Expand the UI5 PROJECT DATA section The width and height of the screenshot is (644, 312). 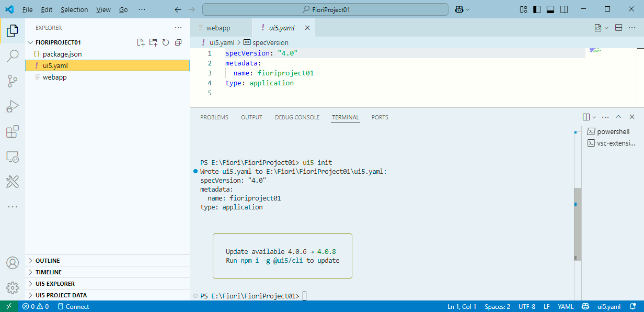[x=107, y=295]
